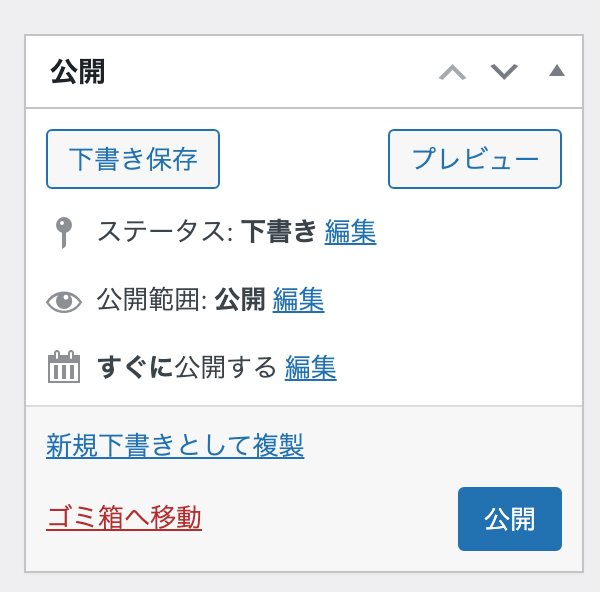Move the 公開 panel down with chevron

(504, 72)
